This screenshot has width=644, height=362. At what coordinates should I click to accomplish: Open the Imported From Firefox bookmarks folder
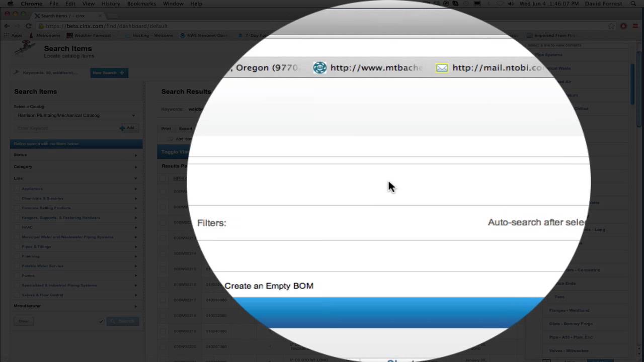click(x=551, y=36)
